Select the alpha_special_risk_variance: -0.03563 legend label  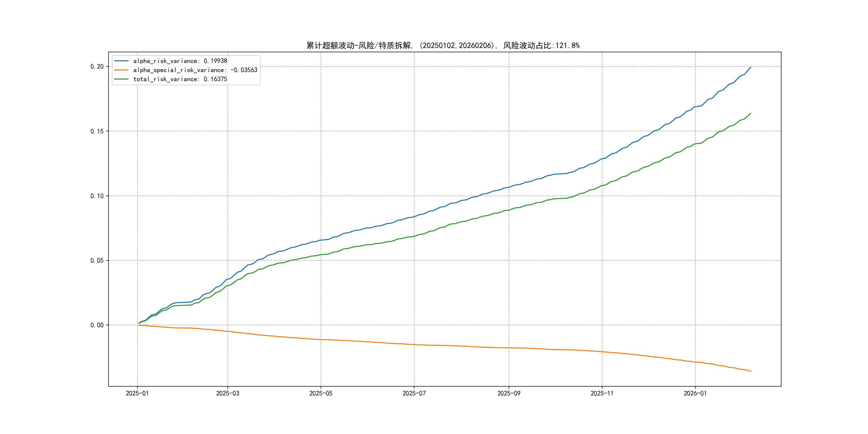[195, 70]
